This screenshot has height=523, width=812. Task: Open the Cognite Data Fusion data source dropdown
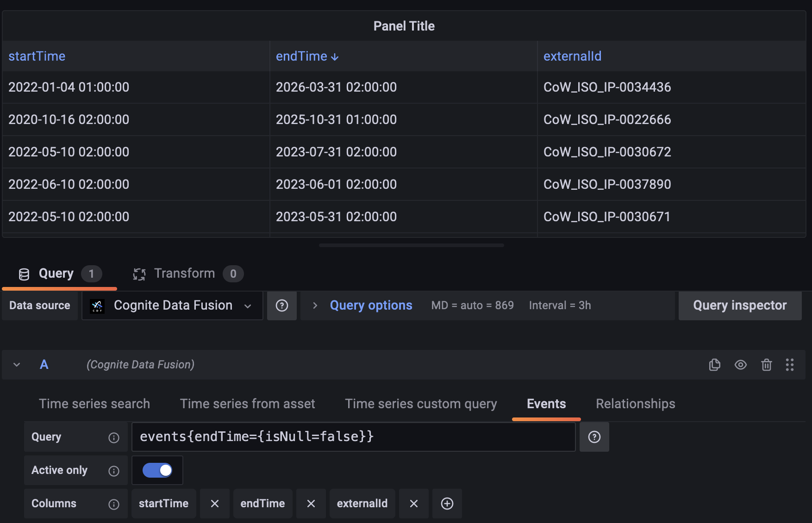tap(172, 305)
